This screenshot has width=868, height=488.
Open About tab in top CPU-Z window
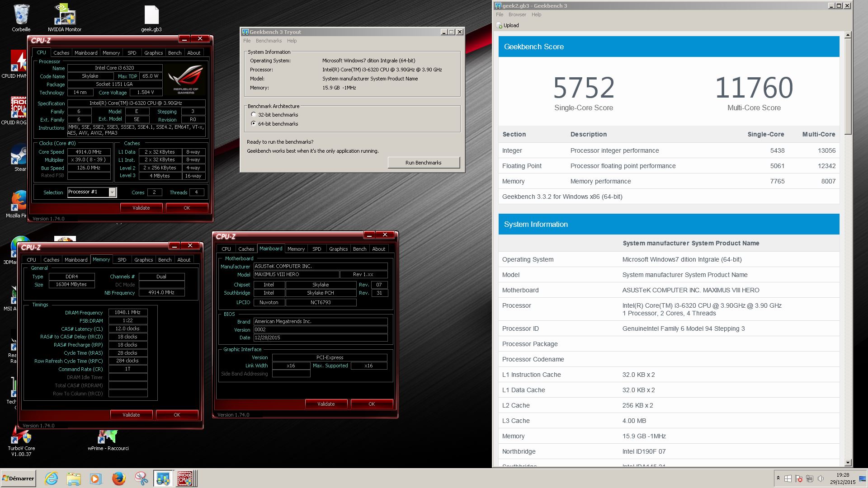pyautogui.click(x=194, y=53)
